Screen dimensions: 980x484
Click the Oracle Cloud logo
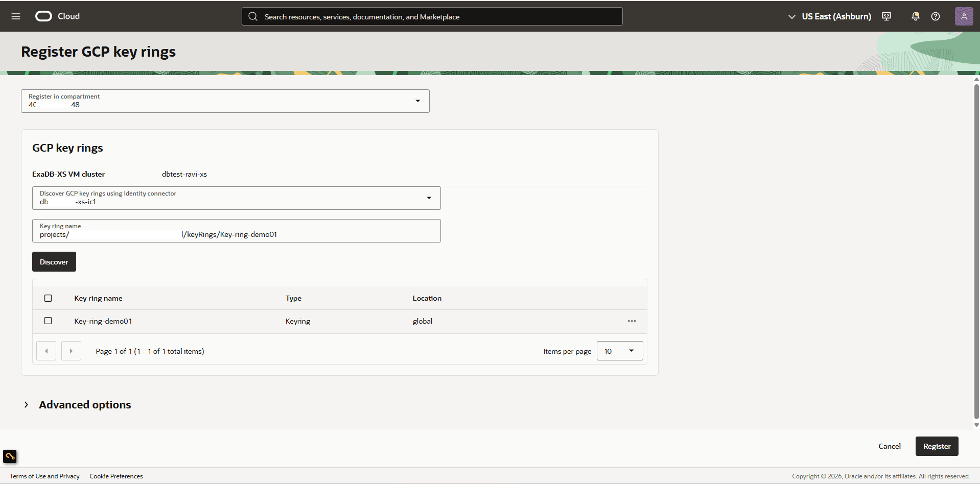click(57, 16)
